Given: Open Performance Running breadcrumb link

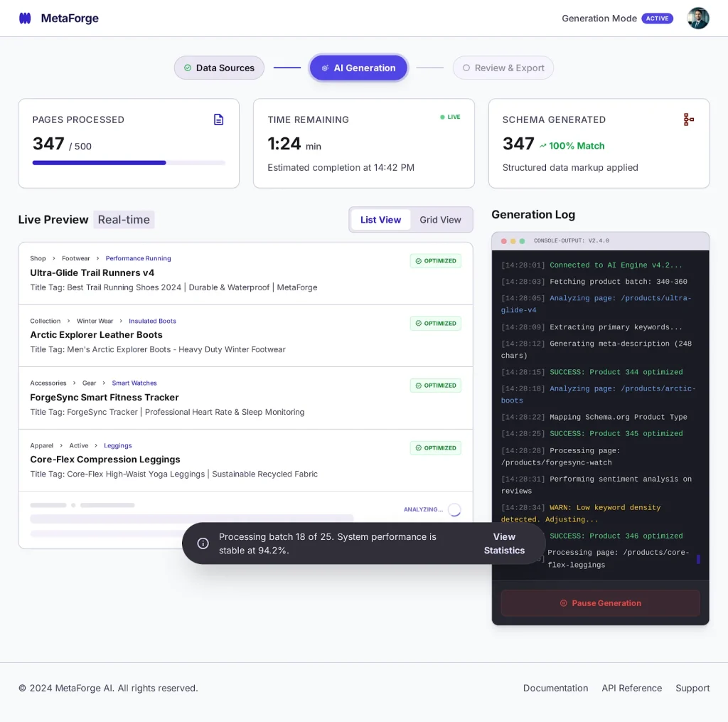Looking at the screenshot, I should (138, 258).
